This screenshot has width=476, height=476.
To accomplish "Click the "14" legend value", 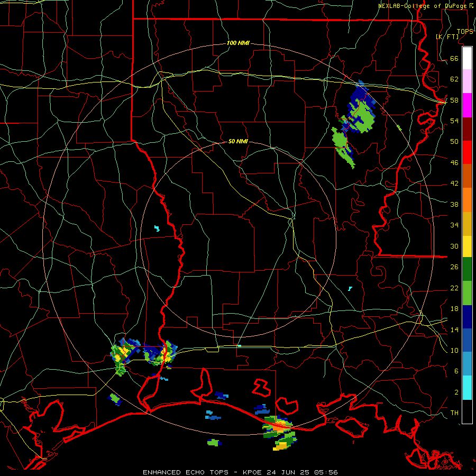I will pos(454,329).
